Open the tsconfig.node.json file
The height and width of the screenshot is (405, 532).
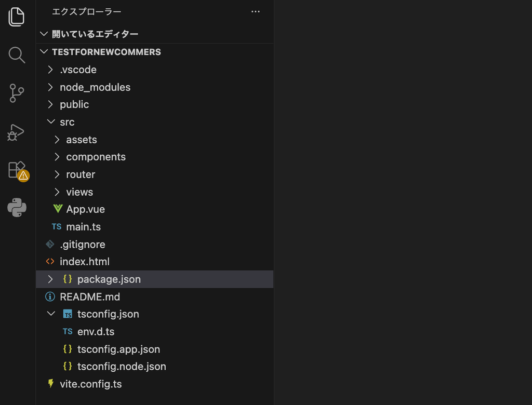122,367
